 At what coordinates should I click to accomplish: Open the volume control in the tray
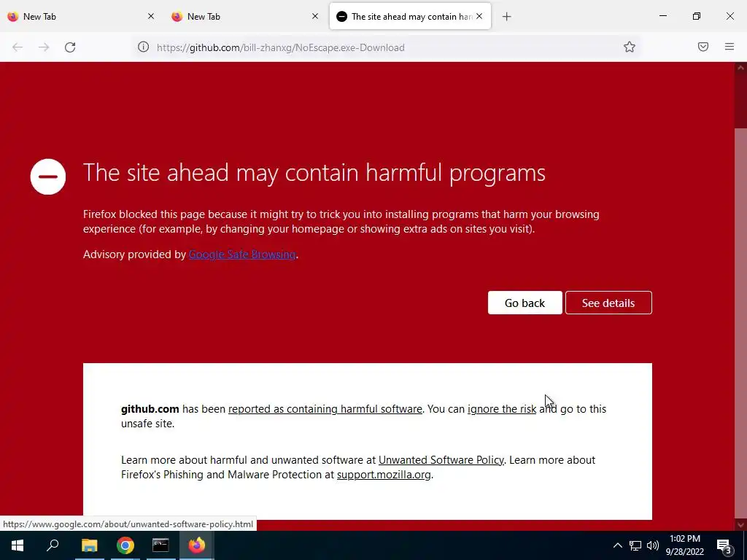[x=653, y=545]
